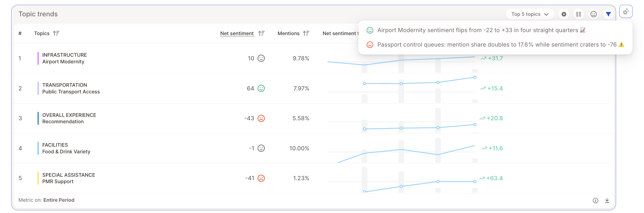Screen dimensions: 644x213
Task: Sort by the Topics column sort icon
Action: coord(56,33)
